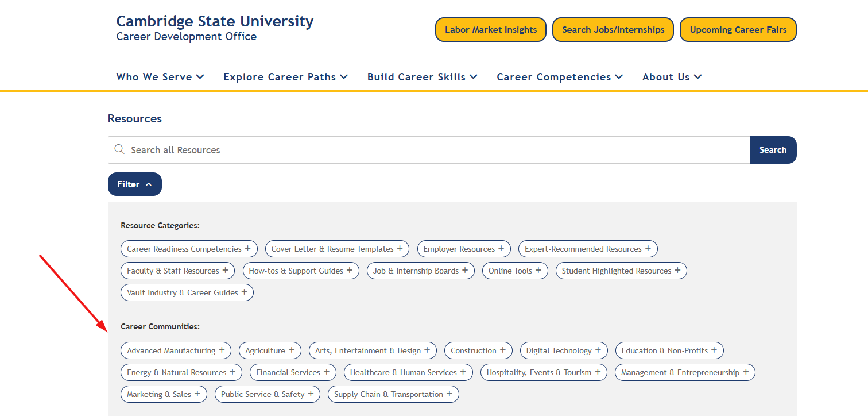Expand the Who We Serve menu

pos(160,77)
